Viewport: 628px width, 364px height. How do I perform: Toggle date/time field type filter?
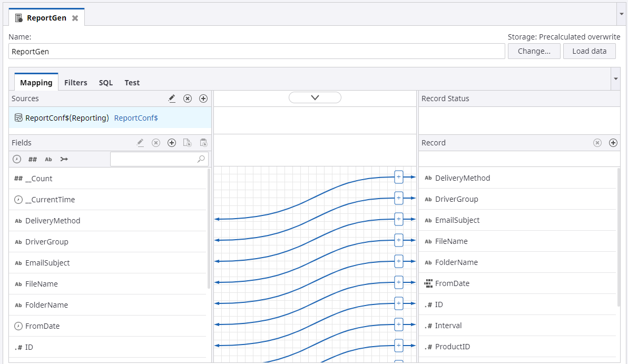(x=18, y=159)
